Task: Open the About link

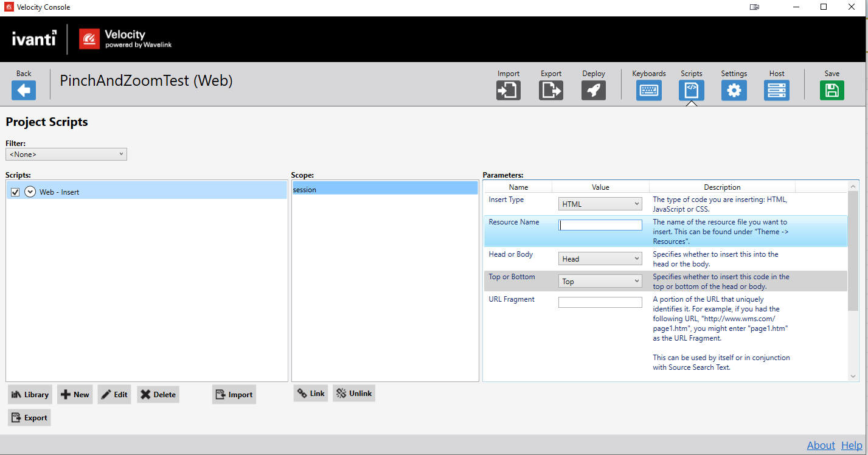Action: (x=821, y=445)
